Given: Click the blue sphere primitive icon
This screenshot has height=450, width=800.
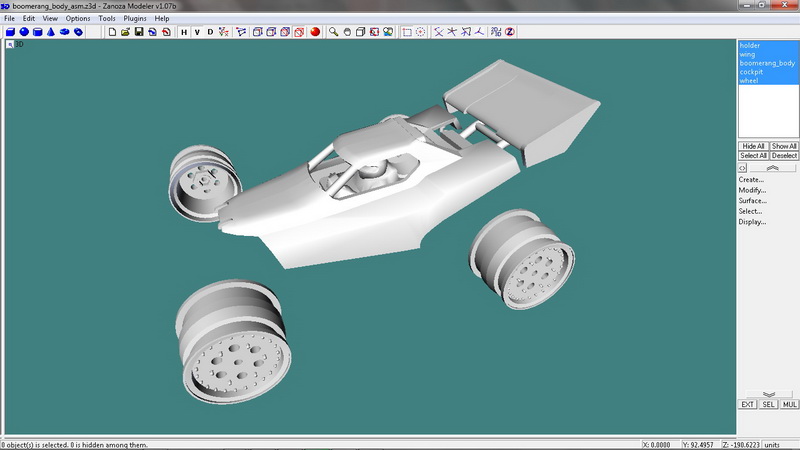Looking at the screenshot, I should coord(24,32).
